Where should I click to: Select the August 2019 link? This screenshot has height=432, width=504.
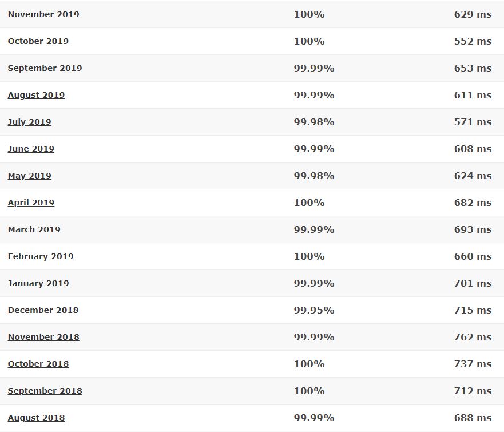pos(36,96)
